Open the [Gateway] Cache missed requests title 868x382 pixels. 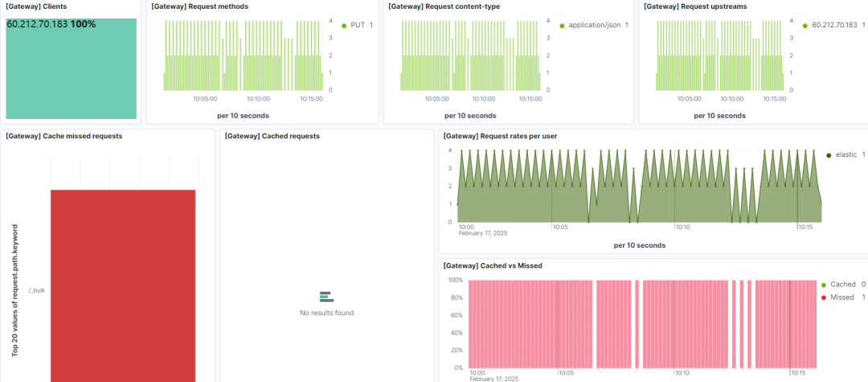click(x=63, y=136)
